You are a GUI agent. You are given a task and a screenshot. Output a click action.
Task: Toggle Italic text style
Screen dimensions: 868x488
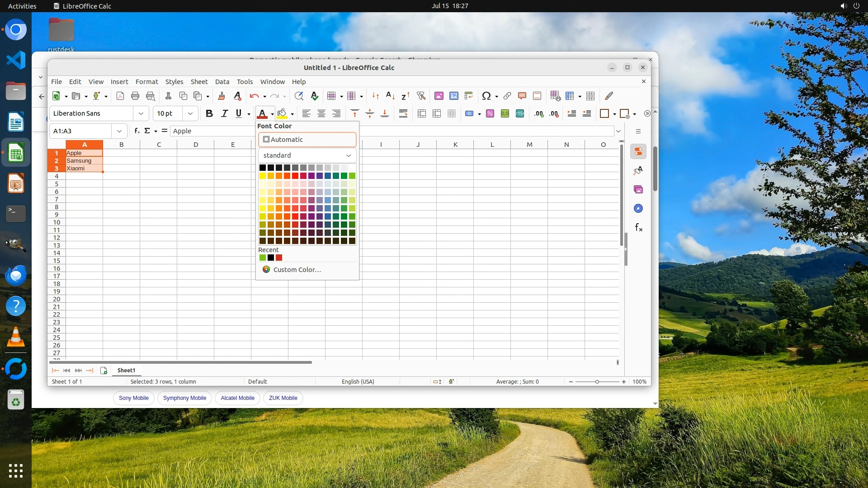[x=224, y=113]
